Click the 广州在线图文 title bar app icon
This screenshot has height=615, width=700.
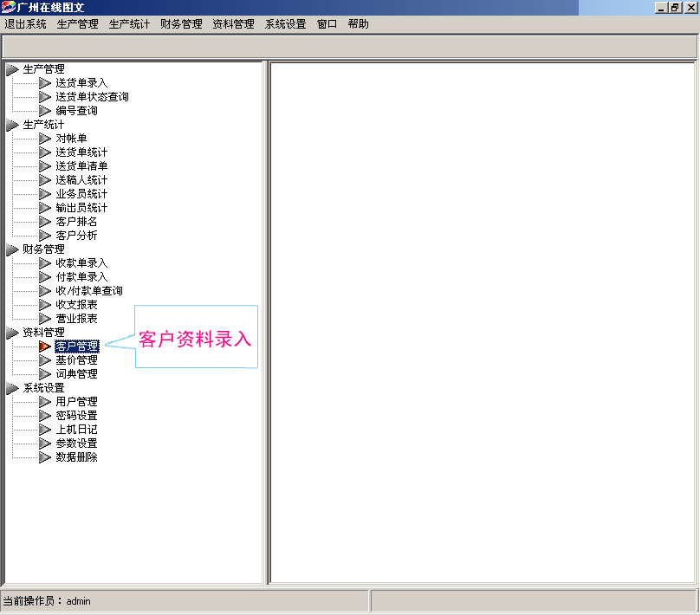click(8, 7)
